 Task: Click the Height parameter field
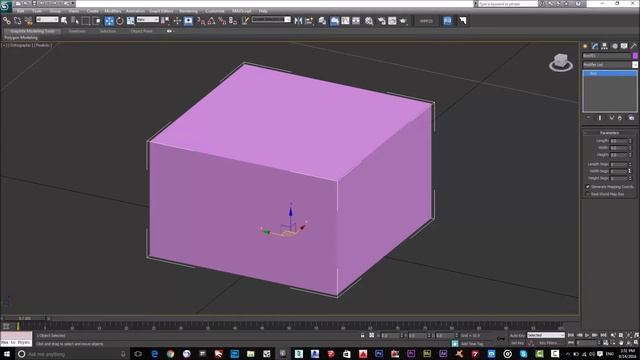619,155
